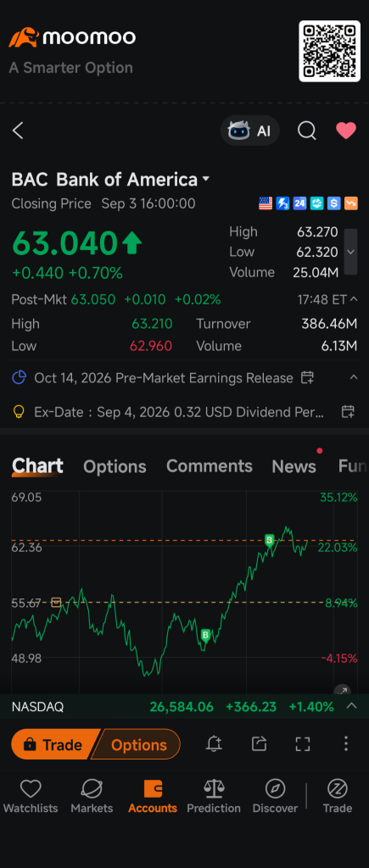Tap the orange Trade button with lock
Viewport: 369px width, 868px height.
53,744
